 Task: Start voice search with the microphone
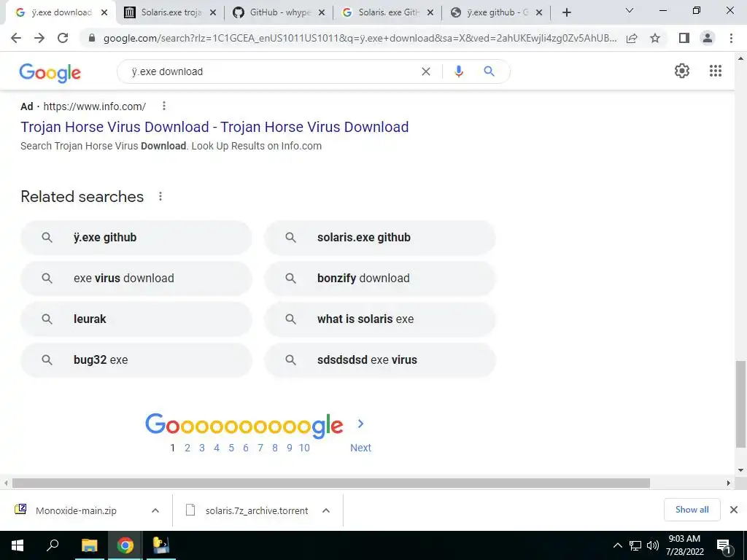[x=458, y=71]
